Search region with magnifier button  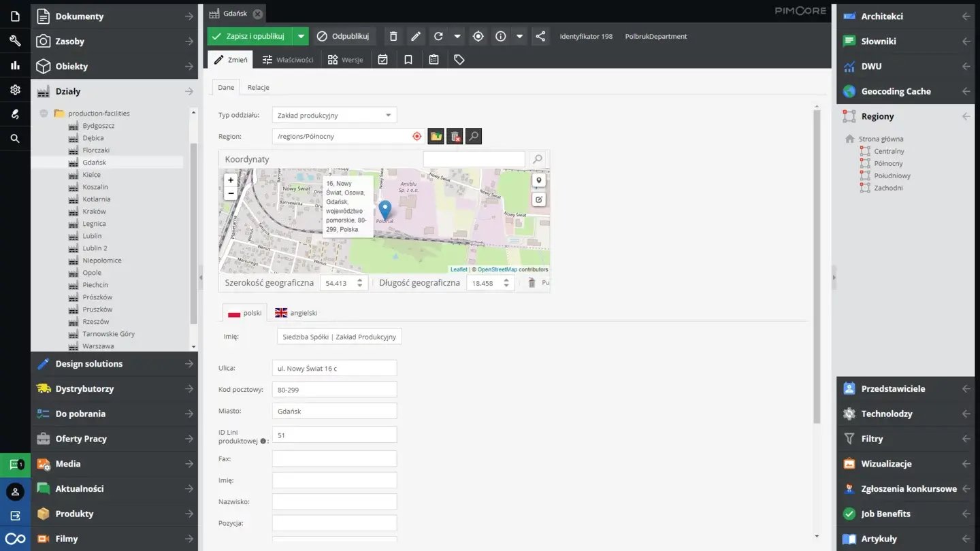[x=474, y=137]
